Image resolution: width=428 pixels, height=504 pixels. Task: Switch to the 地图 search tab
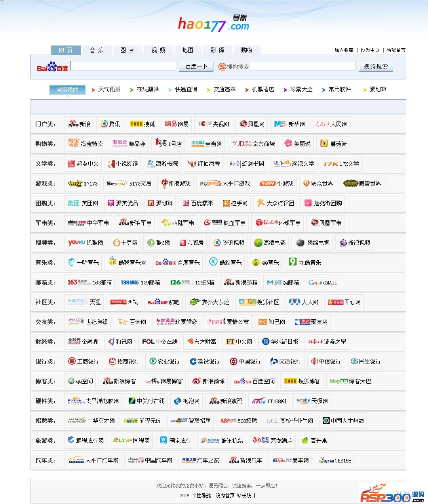[x=188, y=50]
